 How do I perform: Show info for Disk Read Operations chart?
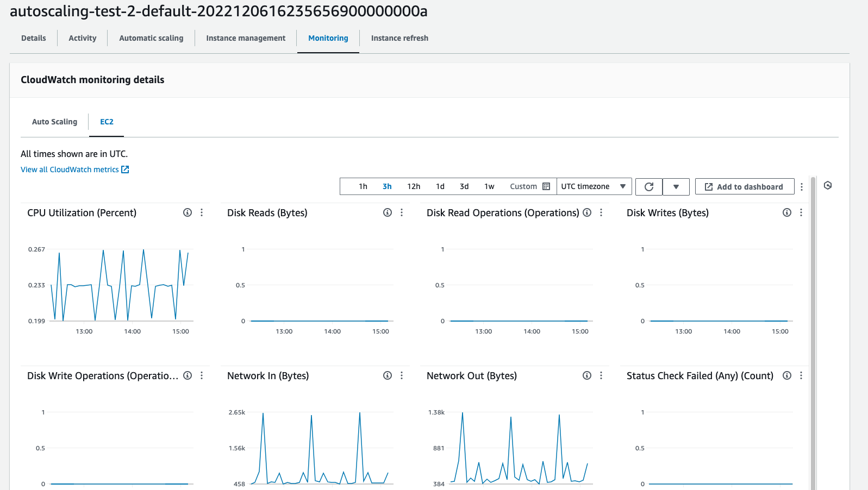tap(587, 212)
